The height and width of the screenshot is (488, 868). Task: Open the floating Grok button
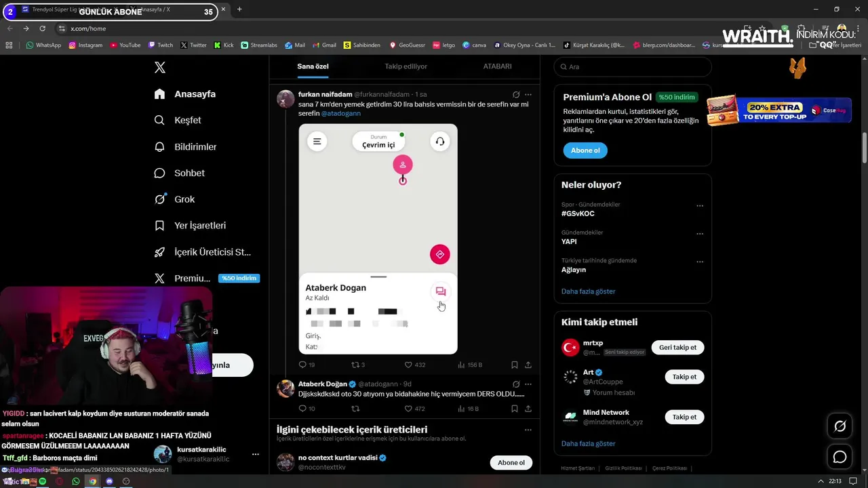(x=840, y=426)
